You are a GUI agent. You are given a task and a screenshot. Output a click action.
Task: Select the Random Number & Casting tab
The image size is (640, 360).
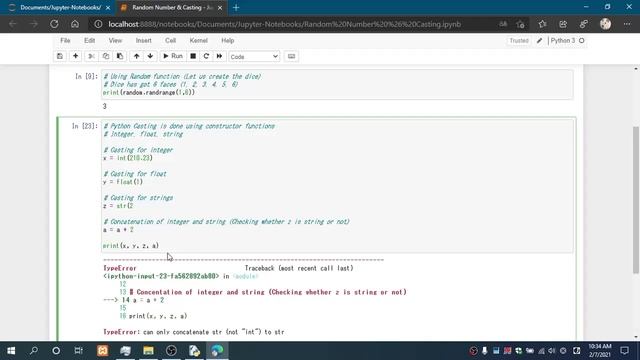171,8
